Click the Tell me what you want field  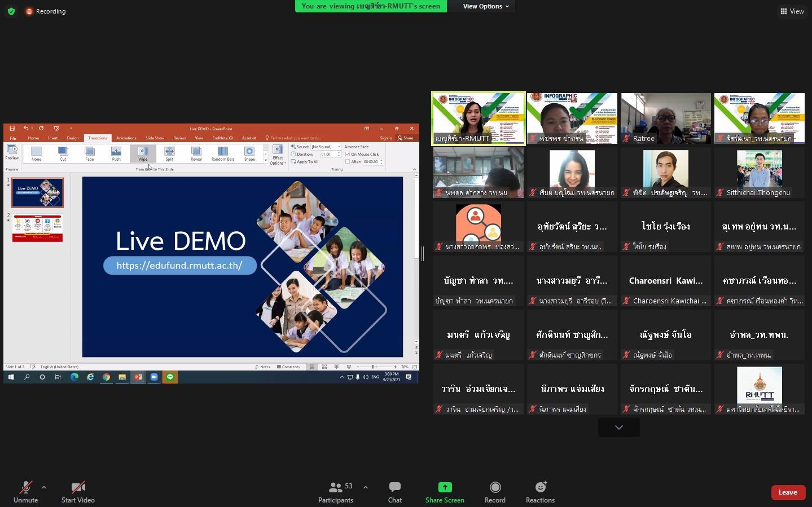294,138
